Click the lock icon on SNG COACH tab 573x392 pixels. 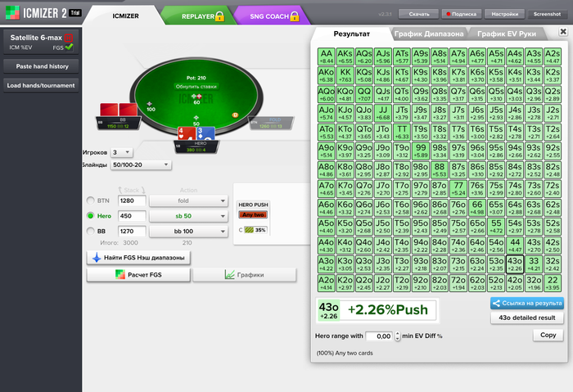295,16
